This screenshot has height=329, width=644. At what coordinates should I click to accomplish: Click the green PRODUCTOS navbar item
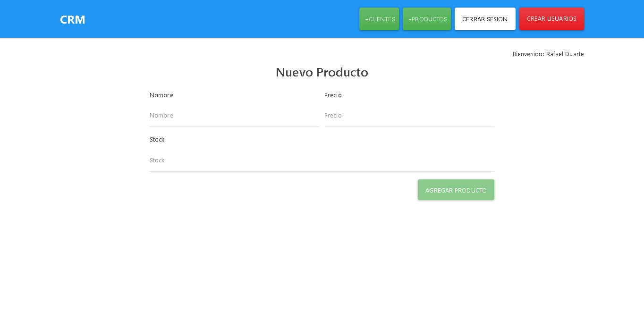[426, 19]
